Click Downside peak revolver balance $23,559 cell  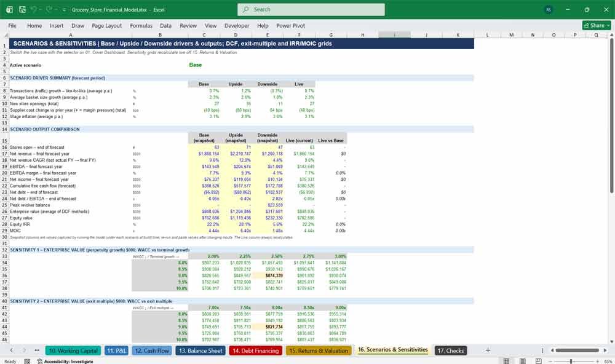click(x=268, y=205)
